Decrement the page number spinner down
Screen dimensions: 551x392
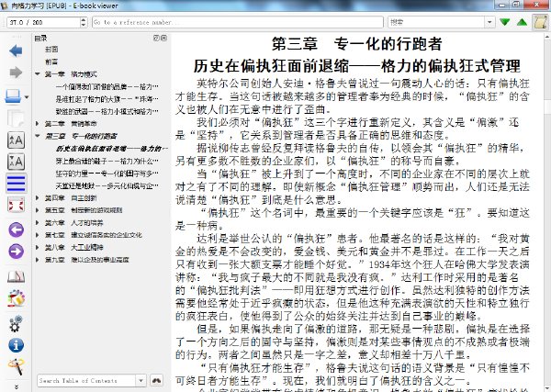click(84, 25)
